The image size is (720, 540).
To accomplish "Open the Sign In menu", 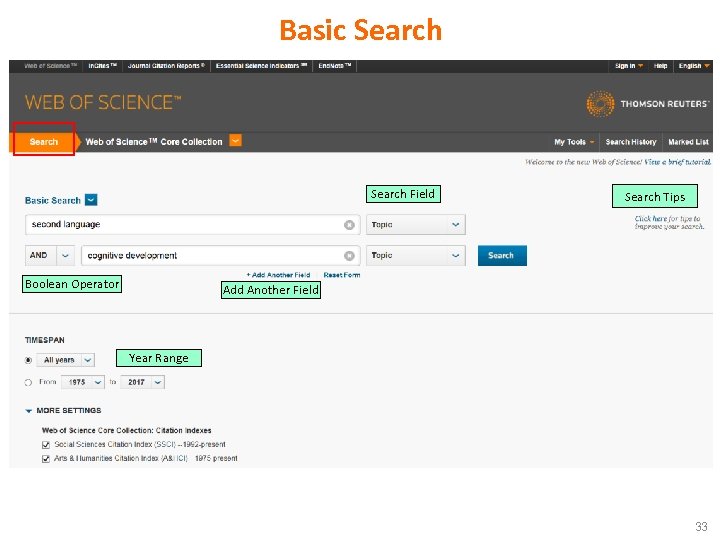I will tap(629, 66).
